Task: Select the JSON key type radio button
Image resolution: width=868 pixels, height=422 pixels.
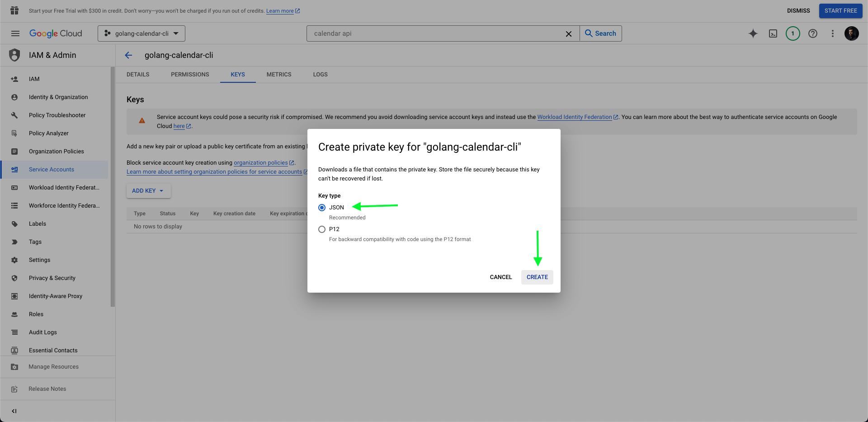Action: pyautogui.click(x=322, y=208)
